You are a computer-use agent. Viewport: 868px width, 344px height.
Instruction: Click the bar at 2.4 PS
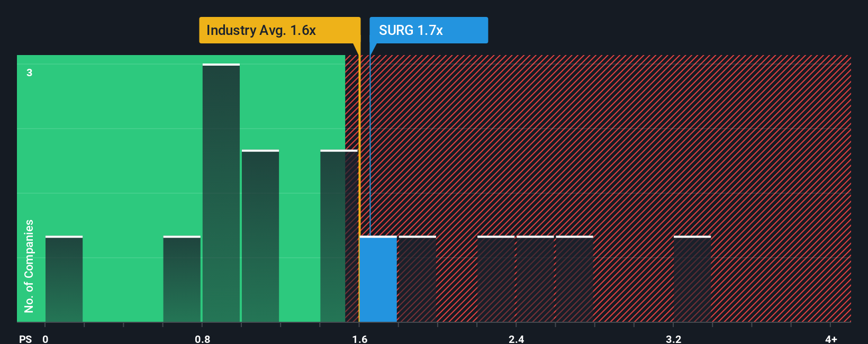(535, 279)
